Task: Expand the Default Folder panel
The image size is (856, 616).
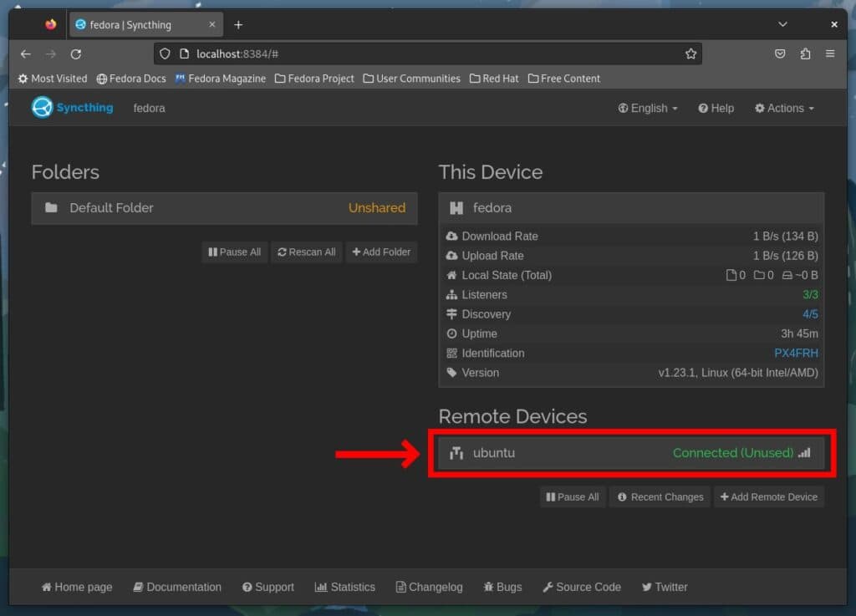Action: [224, 208]
